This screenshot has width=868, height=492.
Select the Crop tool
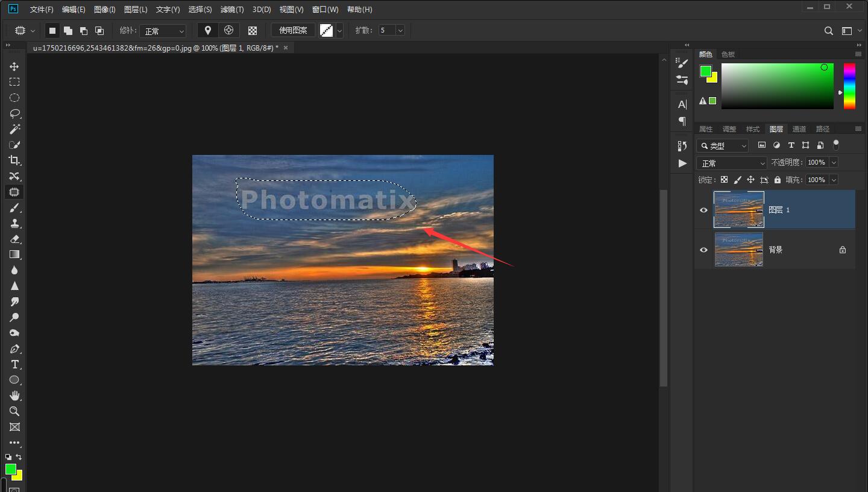click(14, 160)
